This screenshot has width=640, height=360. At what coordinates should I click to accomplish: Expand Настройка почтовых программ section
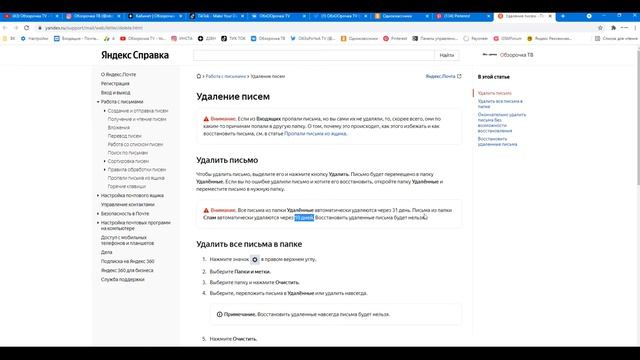coord(98,223)
